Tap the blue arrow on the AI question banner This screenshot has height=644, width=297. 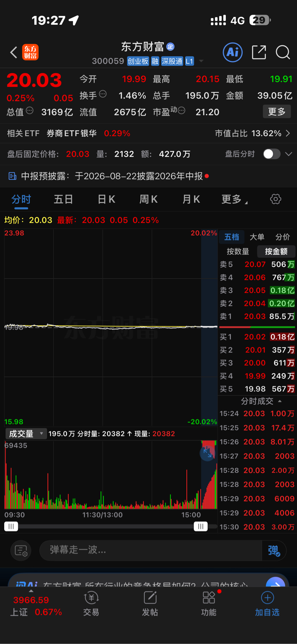click(x=275, y=583)
